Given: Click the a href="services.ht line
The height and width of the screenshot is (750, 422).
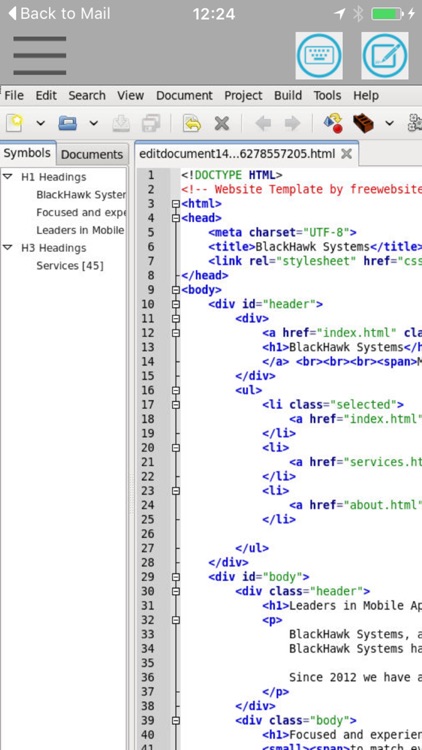Looking at the screenshot, I should 355,462.
